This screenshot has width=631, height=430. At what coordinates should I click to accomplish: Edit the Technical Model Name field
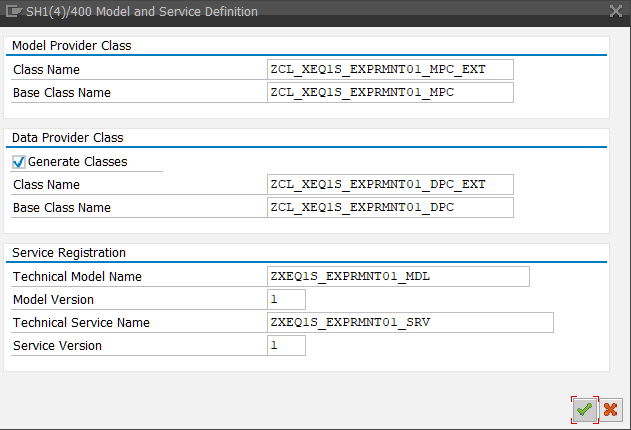(x=398, y=277)
